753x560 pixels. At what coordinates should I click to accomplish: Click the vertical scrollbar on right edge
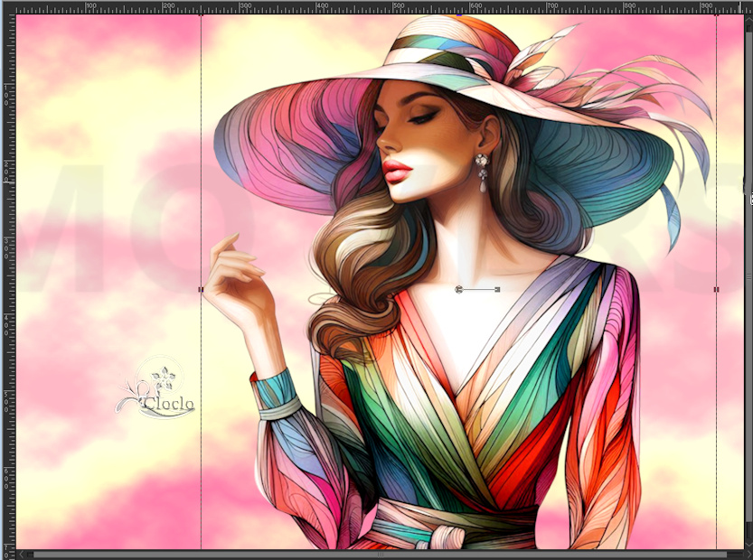pos(748,271)
